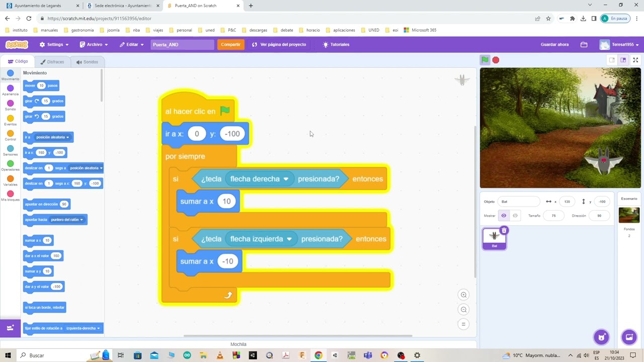Open the Mochila backpack bar
This screenshot has height=362, width=644.
(x=238, y=344)
